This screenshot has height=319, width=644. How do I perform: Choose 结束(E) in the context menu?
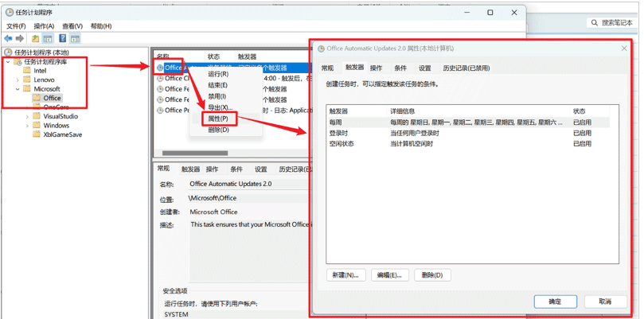tap(217, 85)
